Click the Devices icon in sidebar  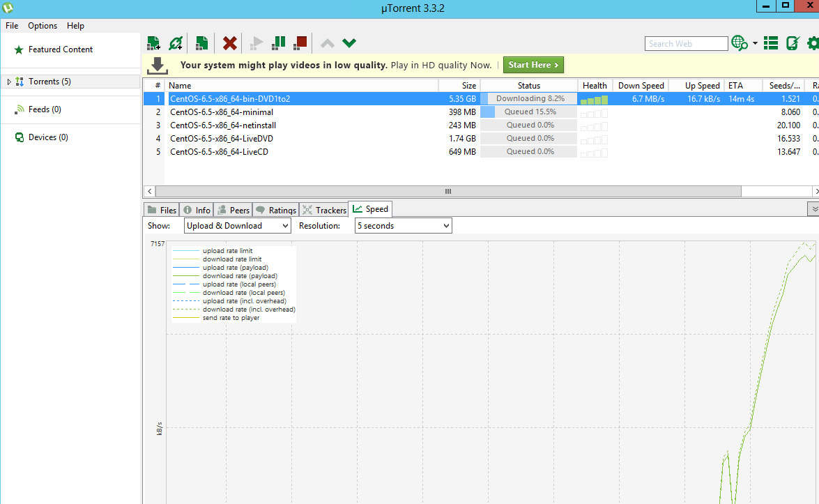click(20, 137)
